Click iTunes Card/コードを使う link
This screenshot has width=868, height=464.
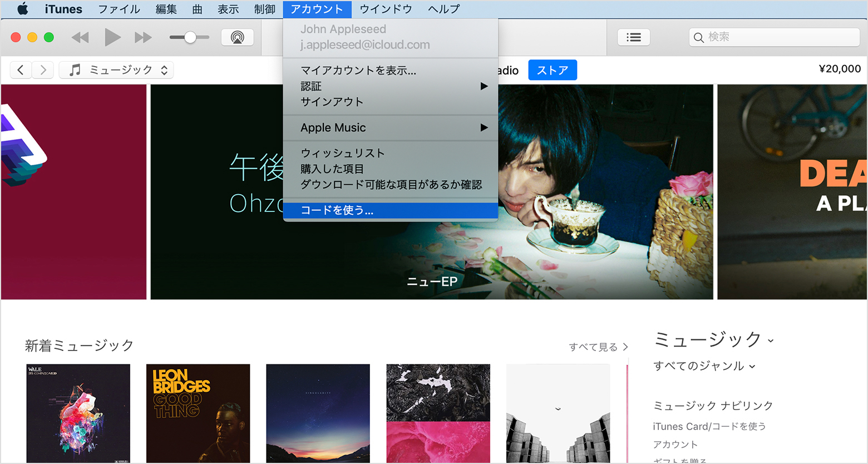(709, 426)
